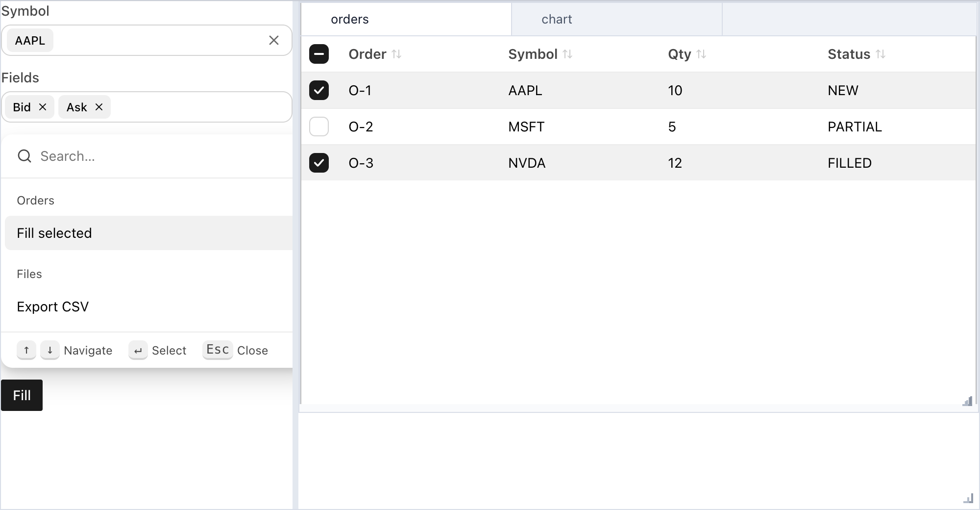
Task: Choose the Export CSV command
Action: point(148,306)
